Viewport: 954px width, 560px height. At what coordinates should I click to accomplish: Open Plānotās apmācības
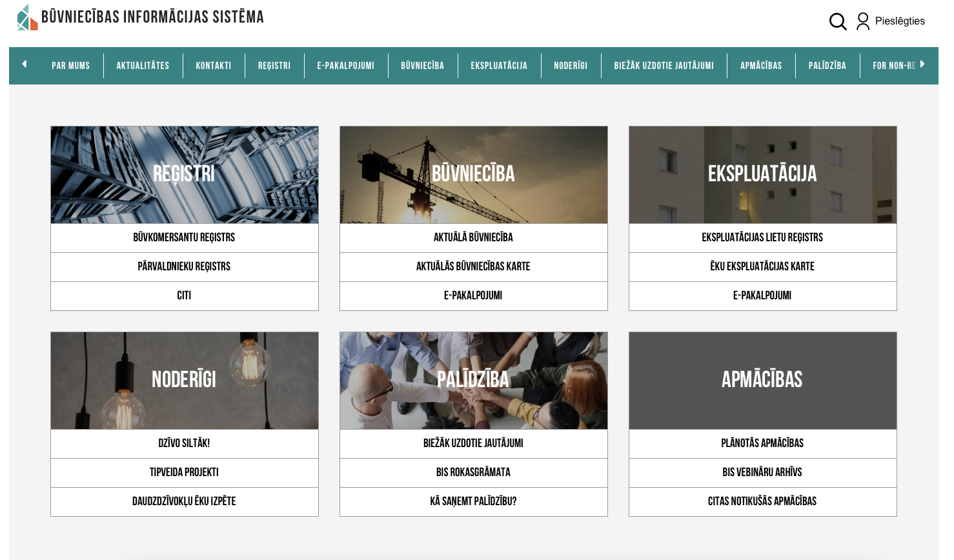[x=763, y=444]
